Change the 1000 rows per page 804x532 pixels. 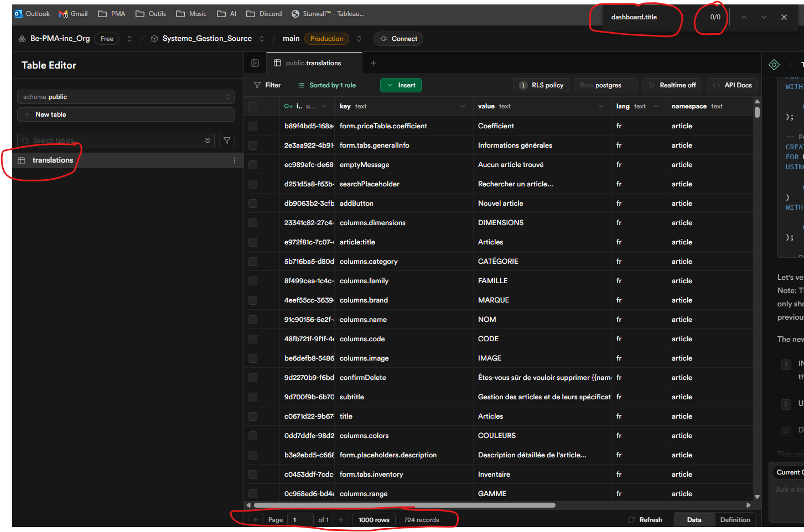pos(374,520)
